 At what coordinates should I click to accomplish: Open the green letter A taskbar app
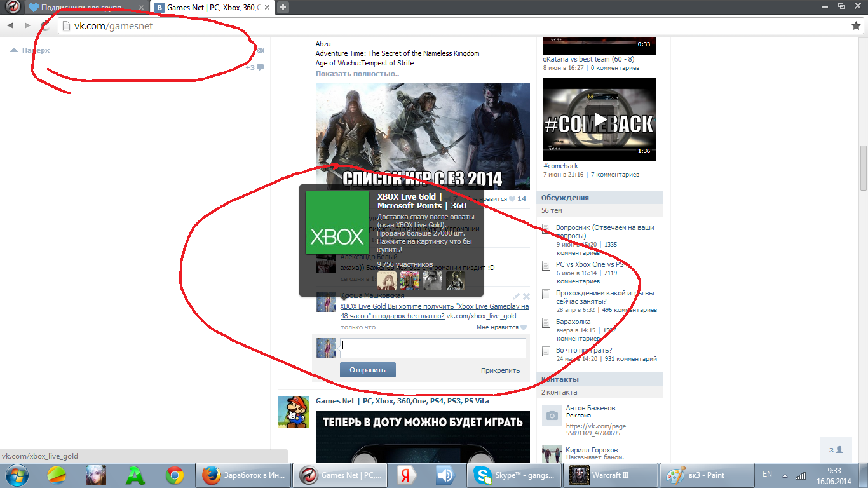click(x=135, y=475)
